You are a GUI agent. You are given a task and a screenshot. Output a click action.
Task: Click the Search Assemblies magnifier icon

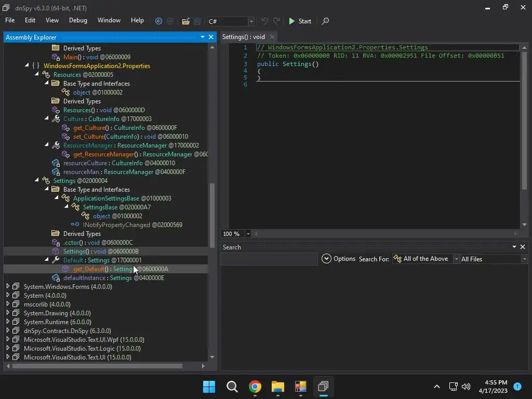(x=325, y=21)
